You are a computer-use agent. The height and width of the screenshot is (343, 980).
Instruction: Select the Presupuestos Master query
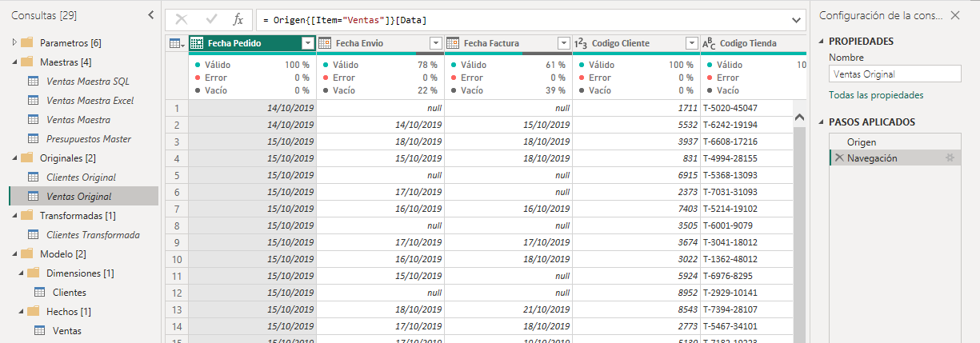89,138
